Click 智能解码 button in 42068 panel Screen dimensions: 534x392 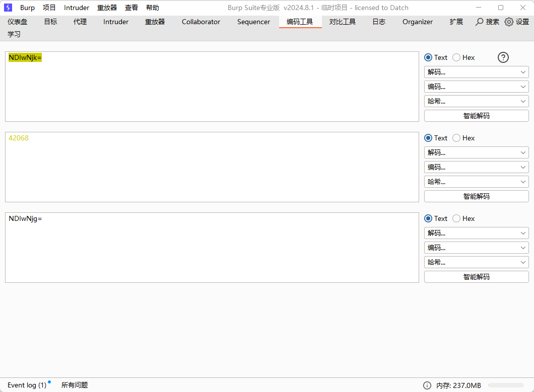click(x=477, y=196)
